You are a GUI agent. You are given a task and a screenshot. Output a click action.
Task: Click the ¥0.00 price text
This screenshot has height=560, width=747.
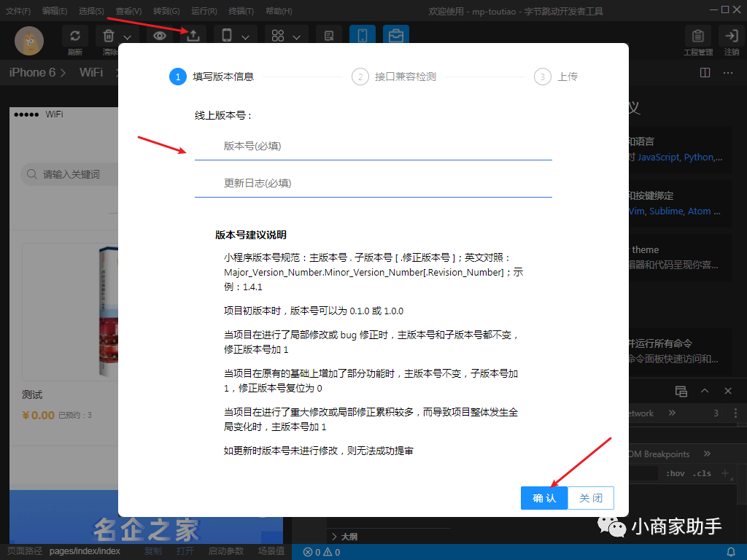38,415
